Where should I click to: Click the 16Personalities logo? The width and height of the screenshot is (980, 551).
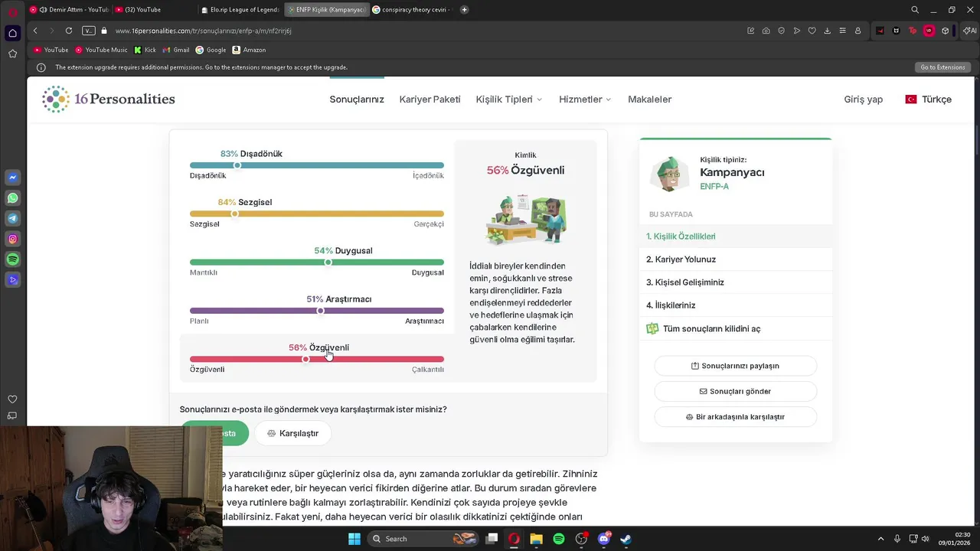tap(109, 99)
